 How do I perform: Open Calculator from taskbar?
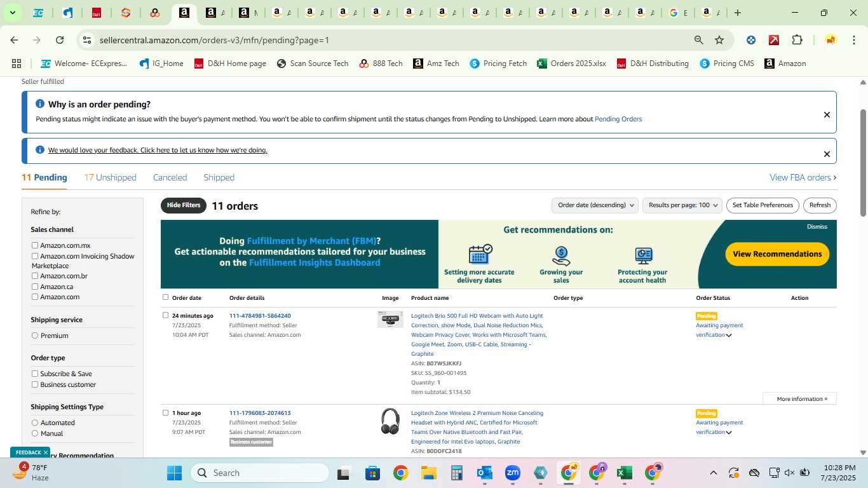pos(456,473)
